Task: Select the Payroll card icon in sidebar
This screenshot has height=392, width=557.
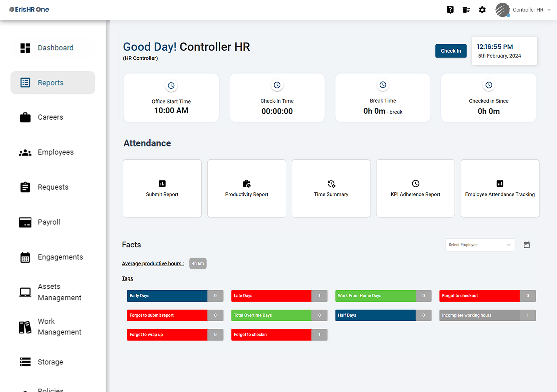Action: (25, 222)
